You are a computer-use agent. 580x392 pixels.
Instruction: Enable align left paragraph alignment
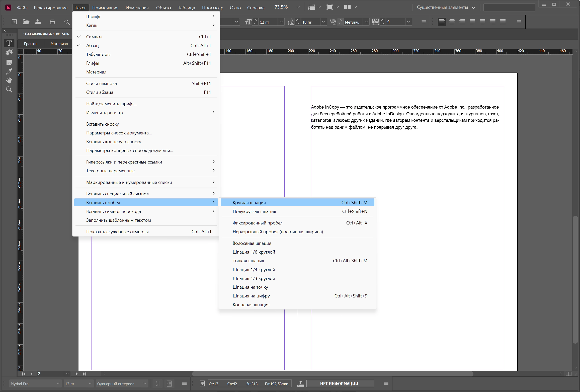(442, 22)
